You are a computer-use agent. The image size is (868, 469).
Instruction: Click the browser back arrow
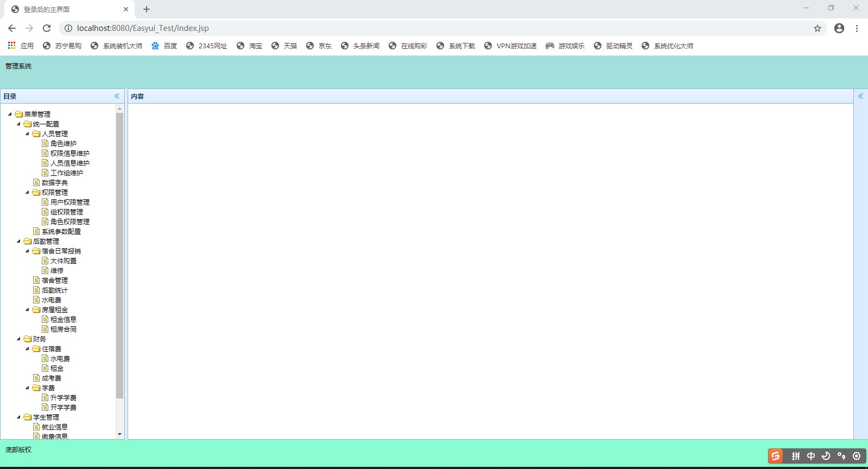12,28
